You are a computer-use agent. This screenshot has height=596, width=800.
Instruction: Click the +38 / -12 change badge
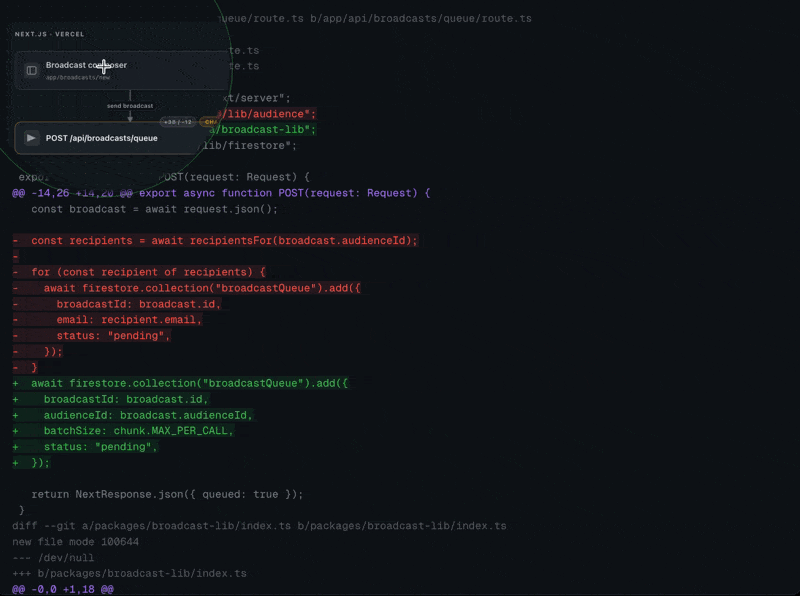click(178, 122)
